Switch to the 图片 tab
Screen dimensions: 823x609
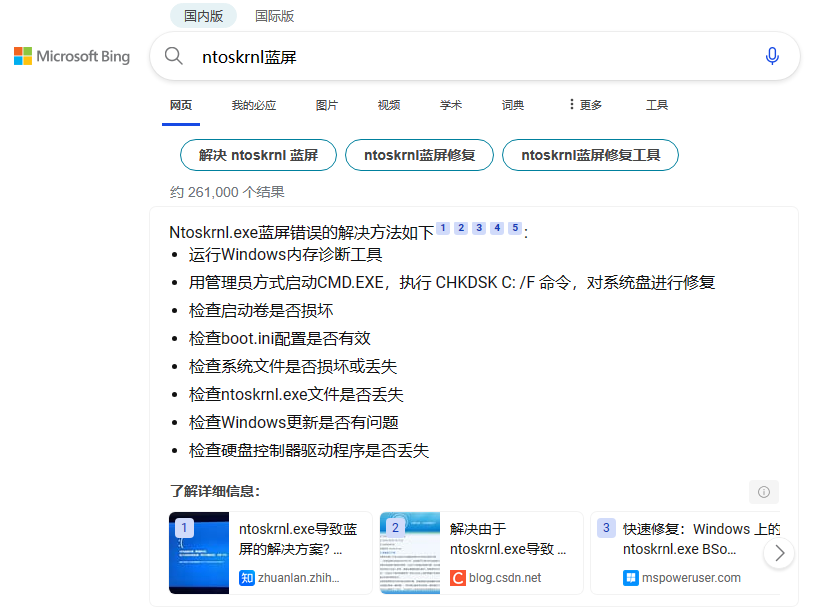327,104
